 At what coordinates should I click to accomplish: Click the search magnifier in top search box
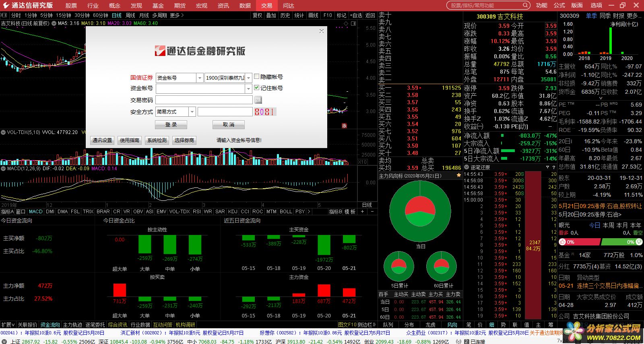[526, 5]
